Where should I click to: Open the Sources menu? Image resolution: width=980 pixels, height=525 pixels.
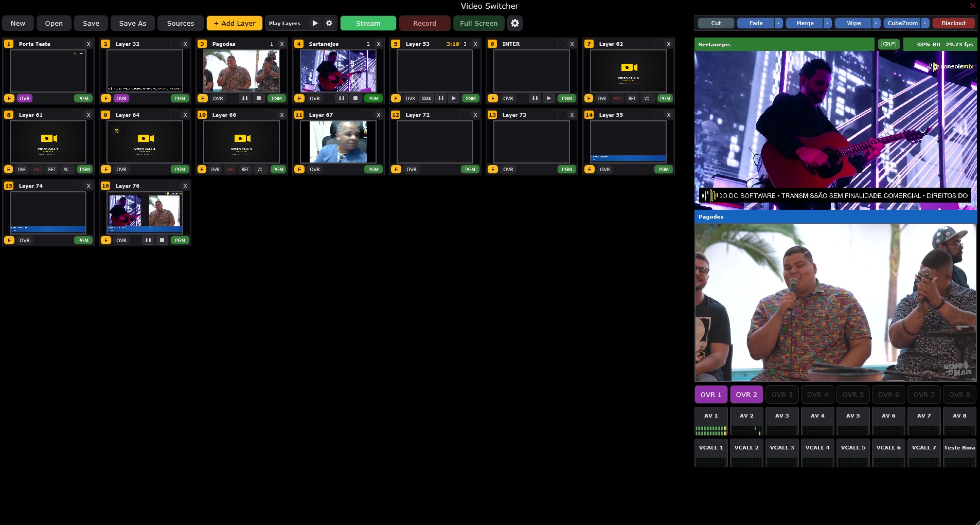[181, 23]
